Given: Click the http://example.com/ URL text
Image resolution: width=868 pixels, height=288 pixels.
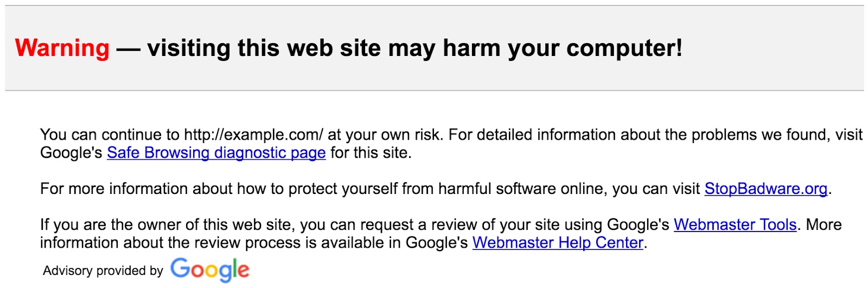Looking at the screenshot, I should point(253,135).
